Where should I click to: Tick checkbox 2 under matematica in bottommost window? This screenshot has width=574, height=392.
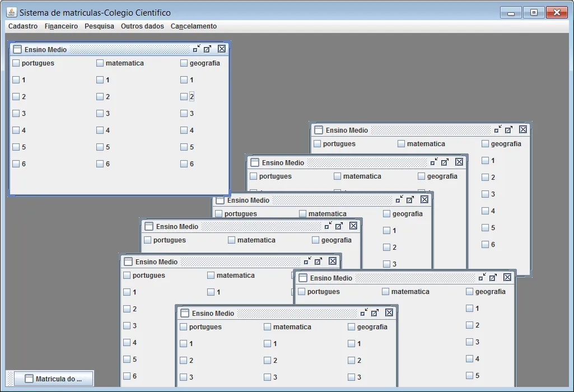point(270,361)
